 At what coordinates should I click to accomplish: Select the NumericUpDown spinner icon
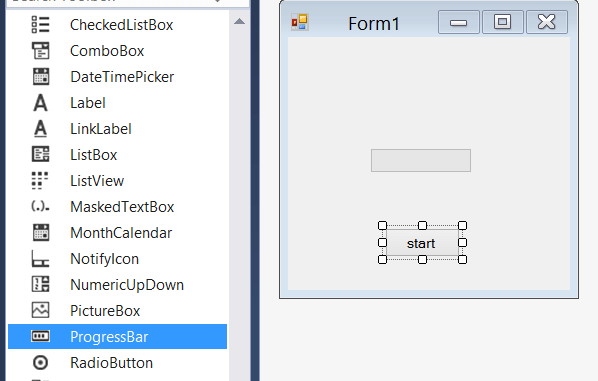pos(40,285)
